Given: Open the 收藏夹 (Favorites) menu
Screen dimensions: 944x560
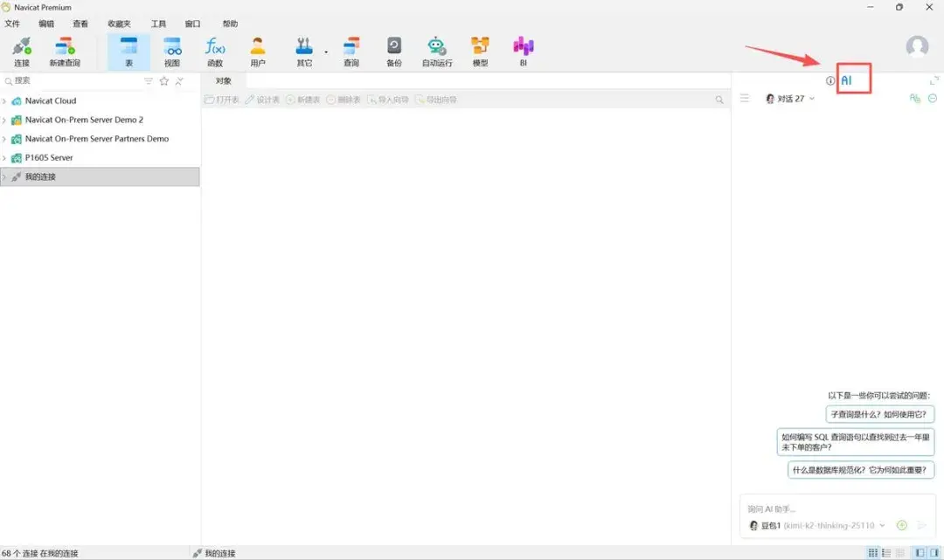Looking at the screenshot, I should [x=119, y=24].
